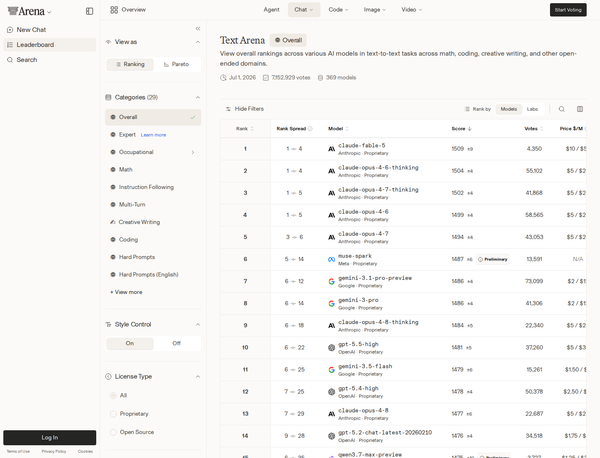The image size is (600, 458).
Task: Click the Start Voting button
Action: click(568, 10)
